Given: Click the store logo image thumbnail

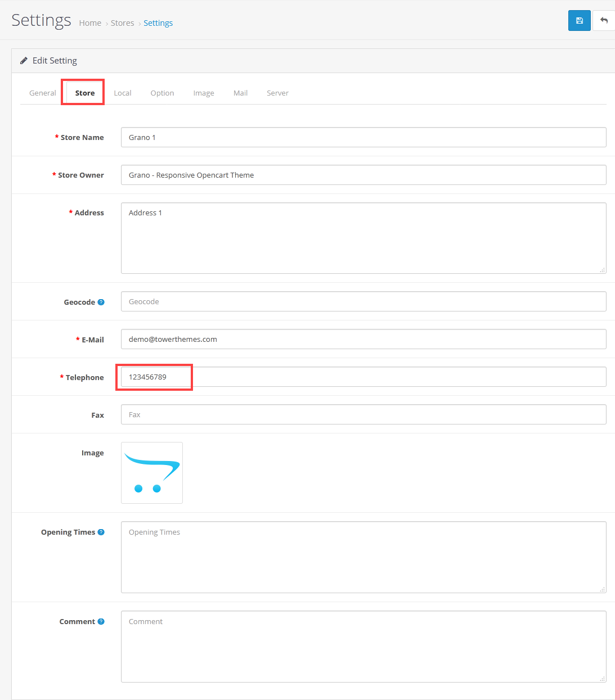Looking at the screenshot, I should (152, 473).
